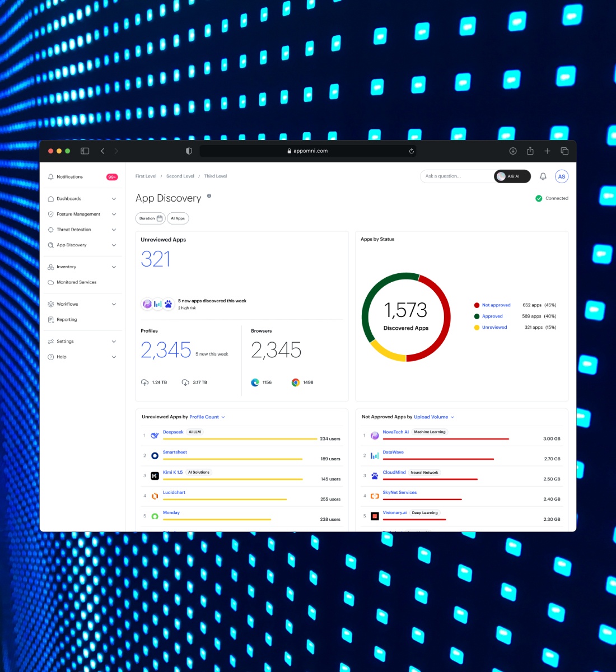
Task: Open a new browser tab with plus icon
Action: 547,151
